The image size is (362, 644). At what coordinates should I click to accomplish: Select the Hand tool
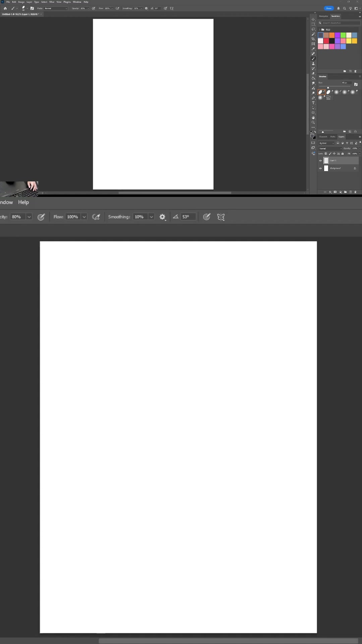(313, 117)
